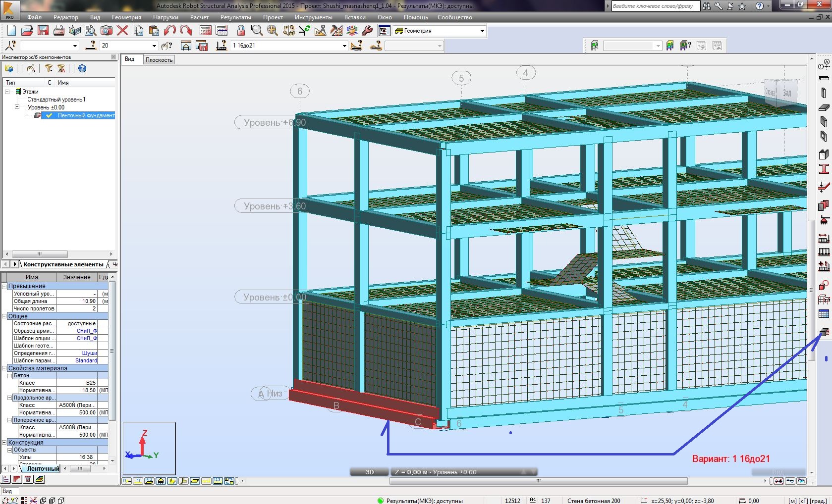
Task: Open the load case dropdown 1 16до21
Action: (x=344, y=46)
